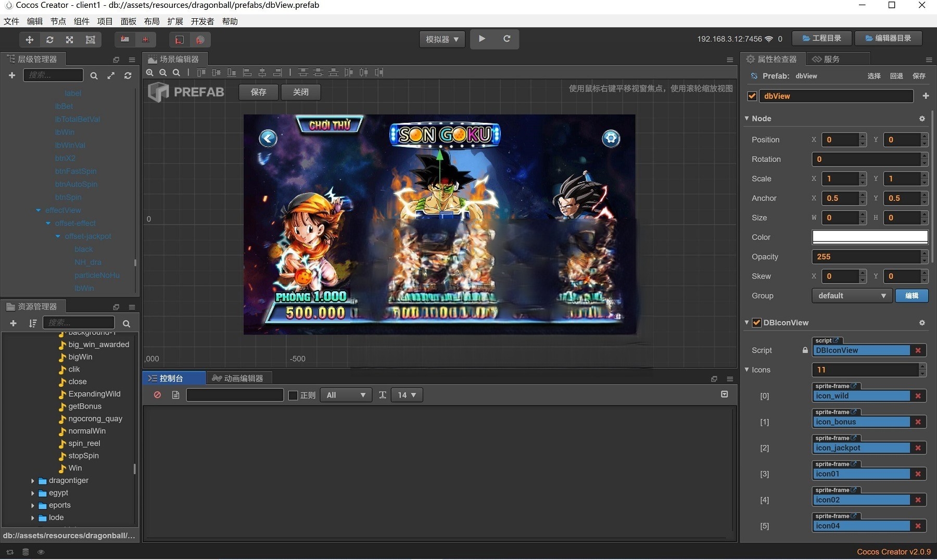
Task: Click create asset plus in assets panel
Action: [14, 323]
